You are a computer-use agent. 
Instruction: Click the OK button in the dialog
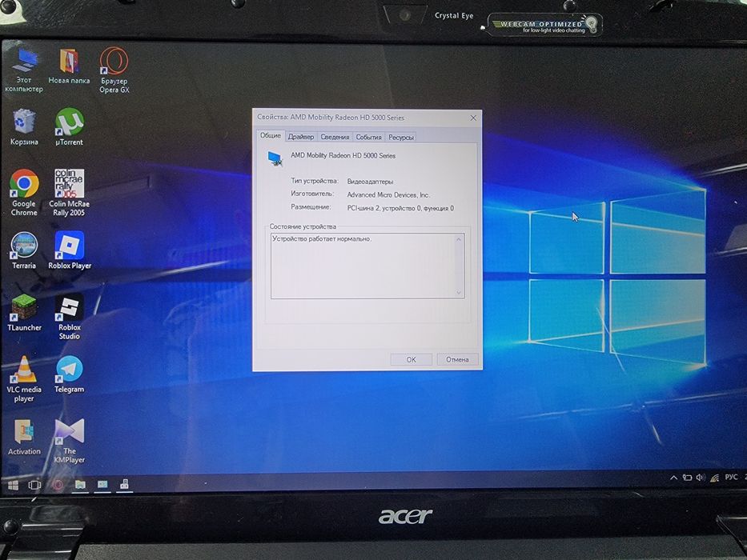tap(412, 359)
